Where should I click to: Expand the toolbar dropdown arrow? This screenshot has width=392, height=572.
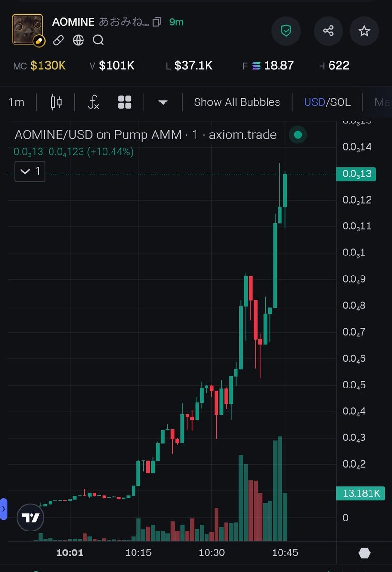163,102
